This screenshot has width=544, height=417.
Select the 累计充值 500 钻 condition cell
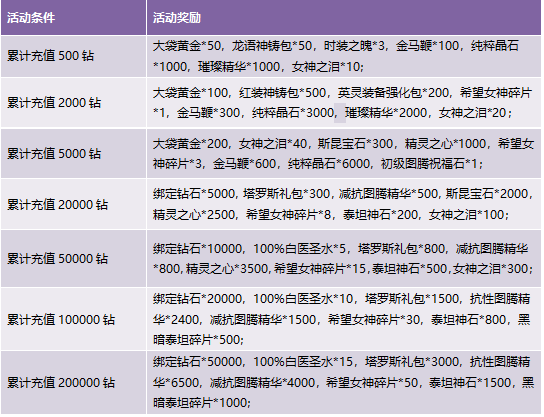point(73,56)
